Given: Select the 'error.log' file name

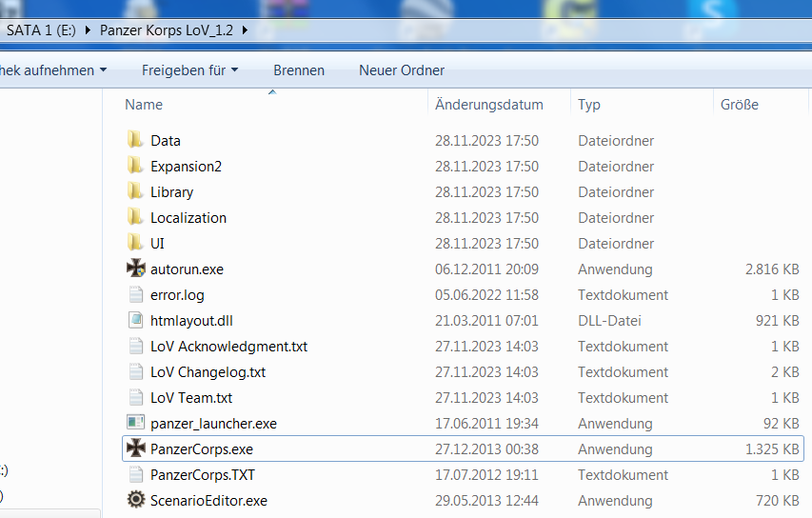Looking at the screenshot, I should point(177,295).
